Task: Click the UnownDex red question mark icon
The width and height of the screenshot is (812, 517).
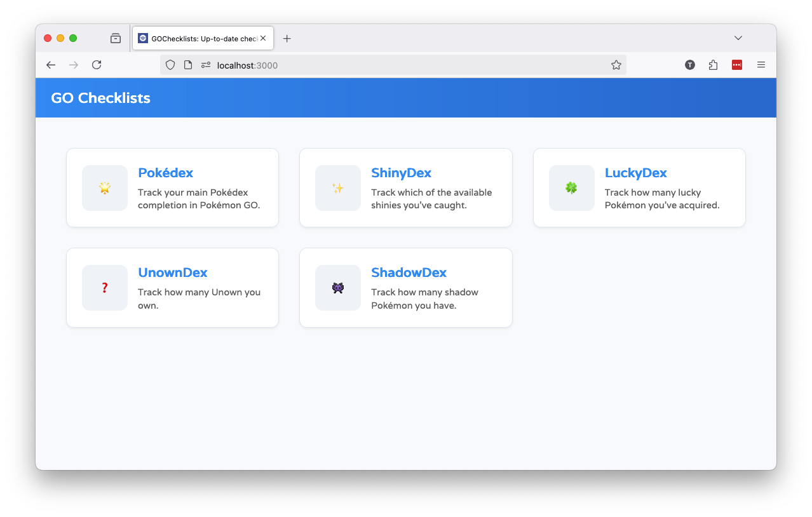Action: pos(105,288)
